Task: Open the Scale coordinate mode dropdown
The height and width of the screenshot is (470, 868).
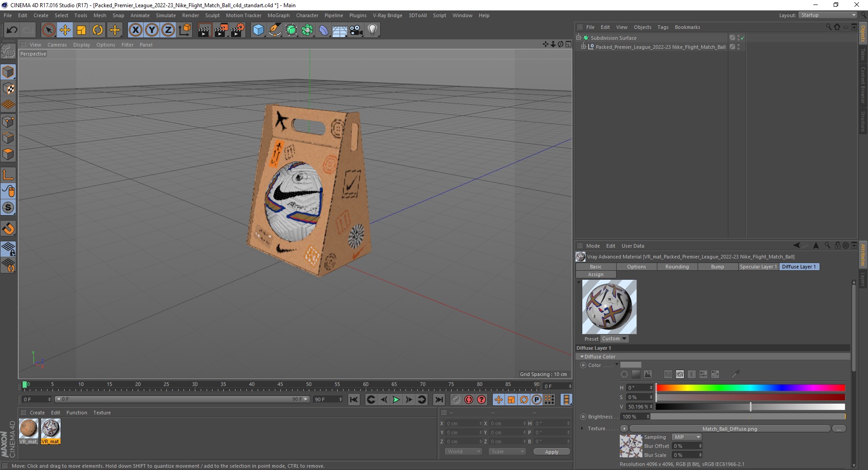Action: [507, 451]
